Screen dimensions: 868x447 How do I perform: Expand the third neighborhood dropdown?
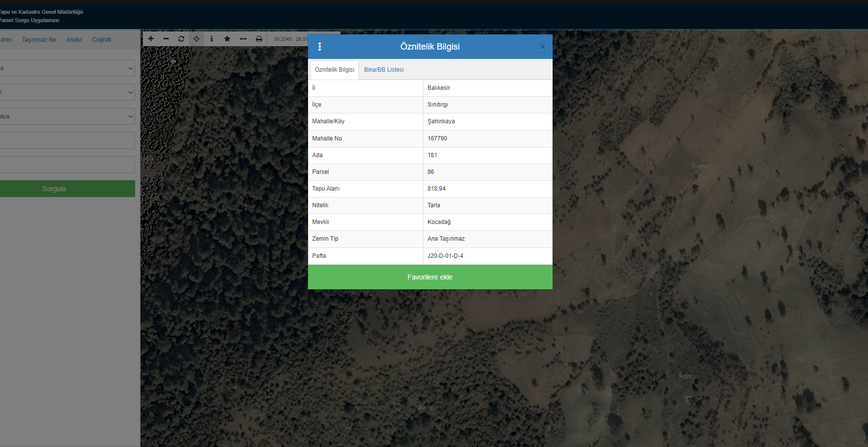[67, 116]
